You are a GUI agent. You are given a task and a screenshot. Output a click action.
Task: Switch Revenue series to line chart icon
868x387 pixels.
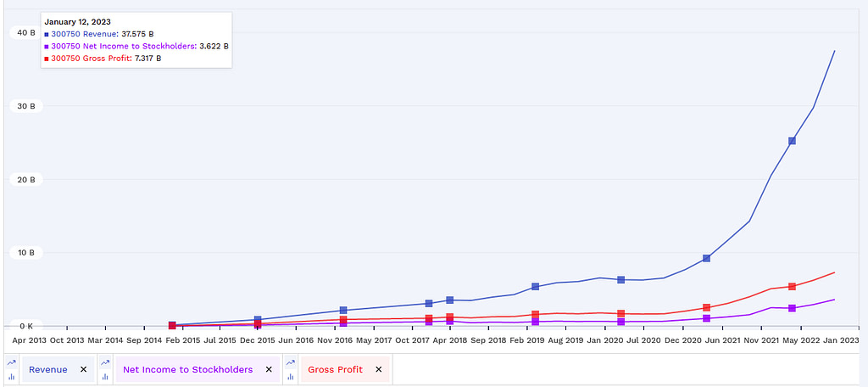pyautogui.click(x=12, y=362)
